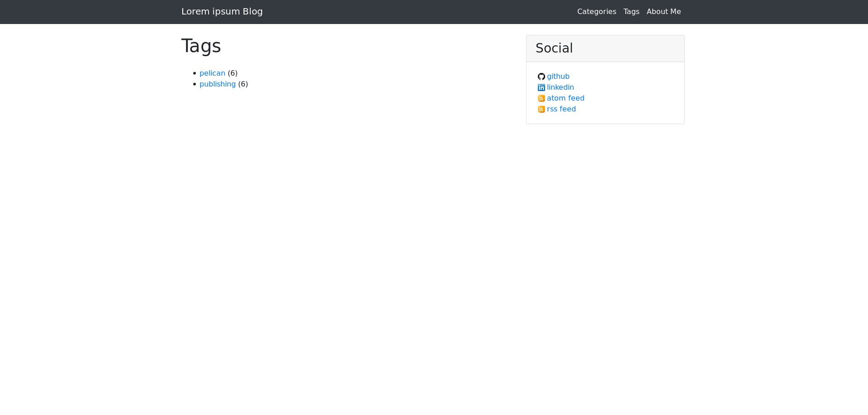Screen dimensions: 868x415
Task: Click the bullet point beside pelican
Action: click(195, 73)
